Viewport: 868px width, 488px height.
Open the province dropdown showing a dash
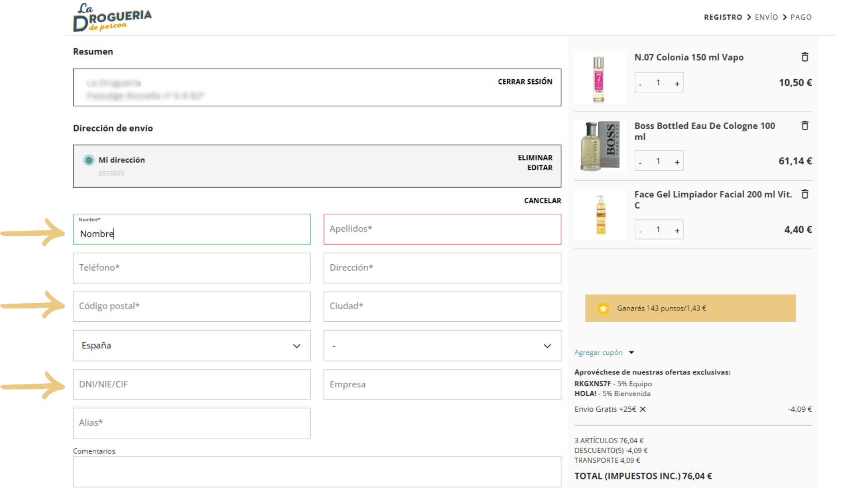(442, 346)
